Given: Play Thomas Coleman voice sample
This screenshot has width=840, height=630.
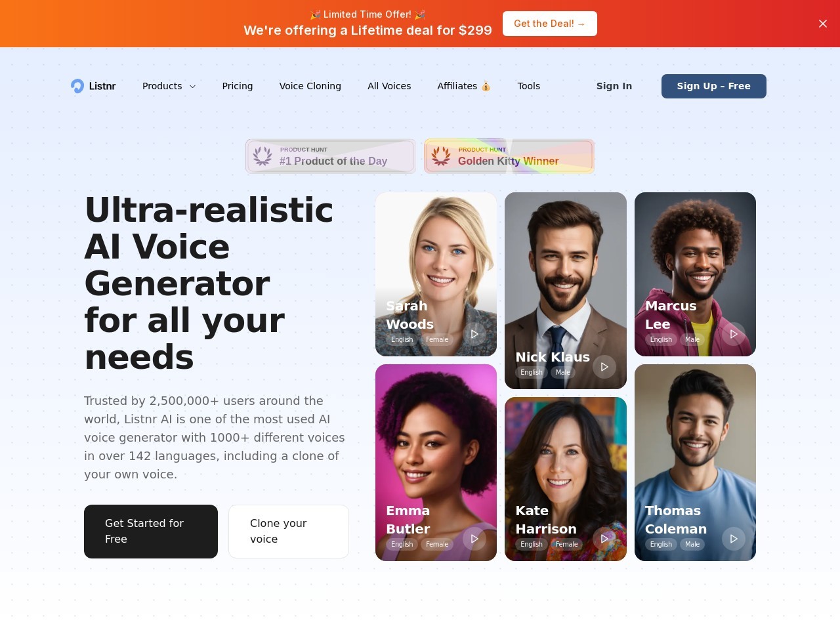Looking at the screenshot, I should [x=734, y=539].
